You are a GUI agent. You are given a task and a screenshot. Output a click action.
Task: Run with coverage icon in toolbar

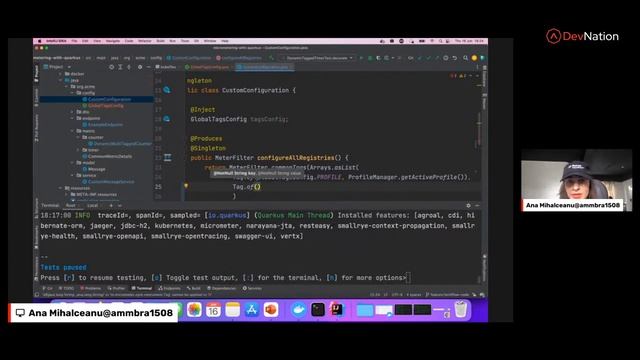point(378,58)
